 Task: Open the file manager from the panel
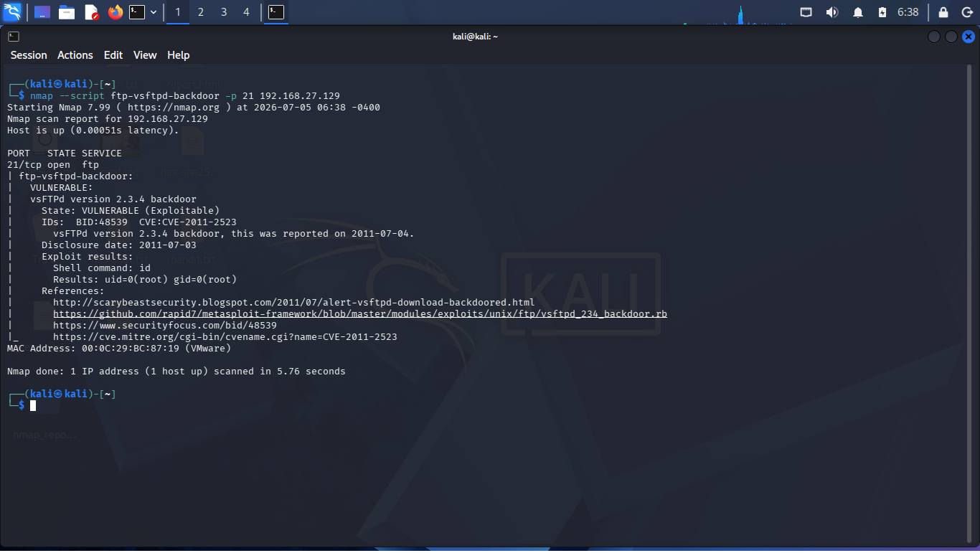[x=67, y=12]
